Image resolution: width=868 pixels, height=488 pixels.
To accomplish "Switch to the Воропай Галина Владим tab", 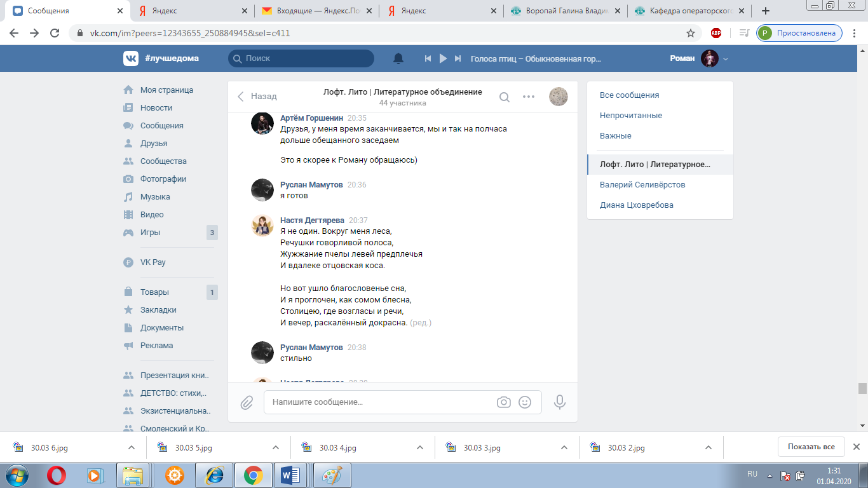I will click(x=566, y=11).
